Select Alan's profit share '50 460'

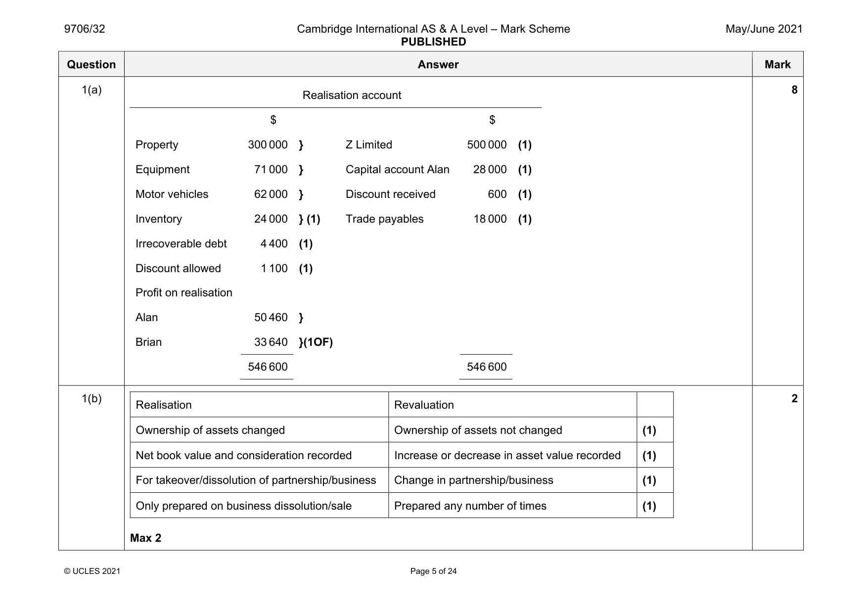(x=271, y=318)
